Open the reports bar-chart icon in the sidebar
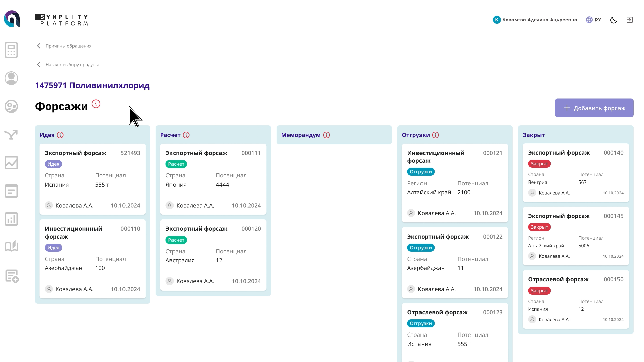Screen dimensions: 644x362 pos(11,219)
